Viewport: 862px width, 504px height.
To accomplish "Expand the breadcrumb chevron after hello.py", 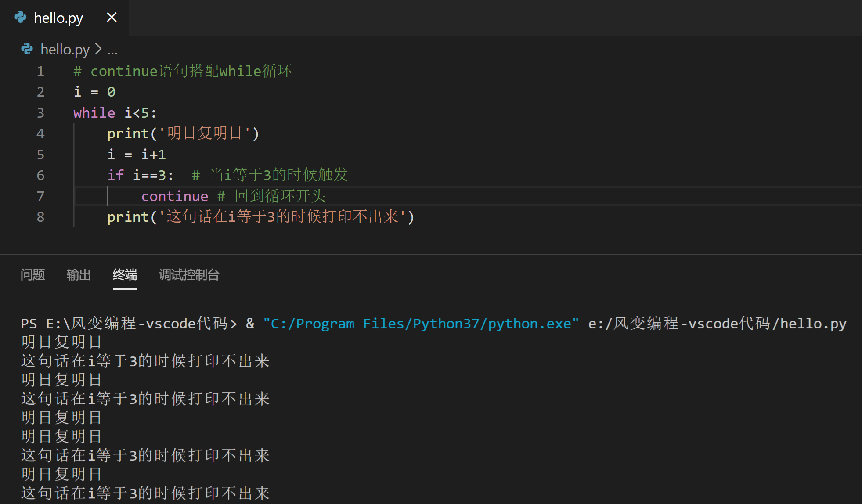I will (x=98, y=49).
